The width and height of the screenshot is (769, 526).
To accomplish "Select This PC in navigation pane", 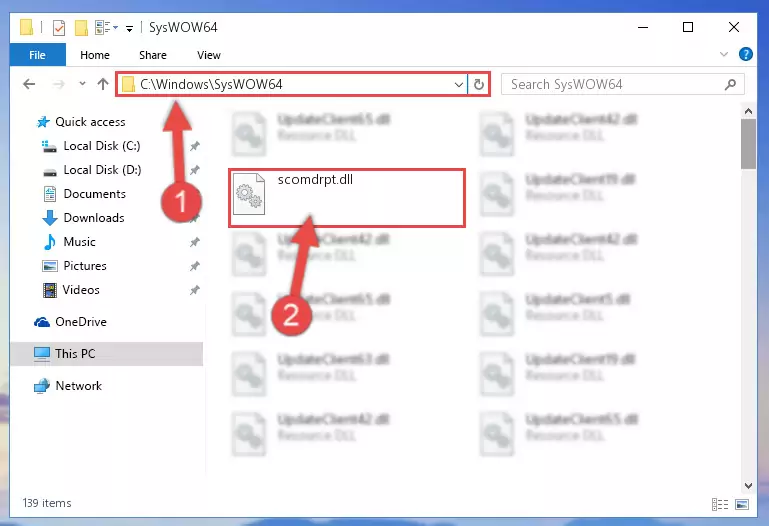I will [106, 353].
